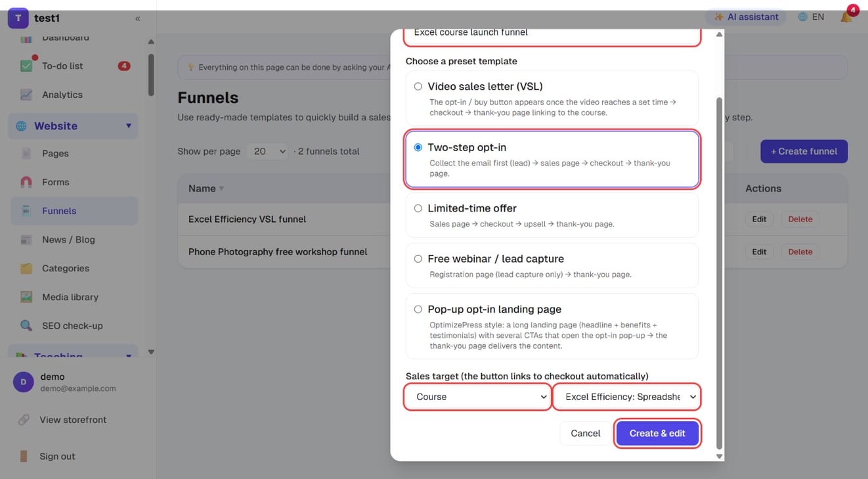This screenshot has width=868, height=479.
Task: Click the test1 workspace avatar
Action: point(18,18)
